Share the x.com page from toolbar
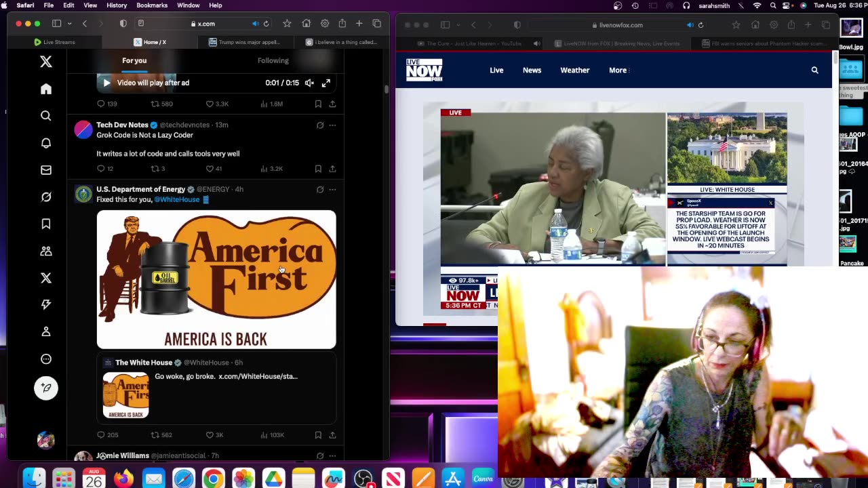Screen dimensions: 868x488 click(342, 24)
